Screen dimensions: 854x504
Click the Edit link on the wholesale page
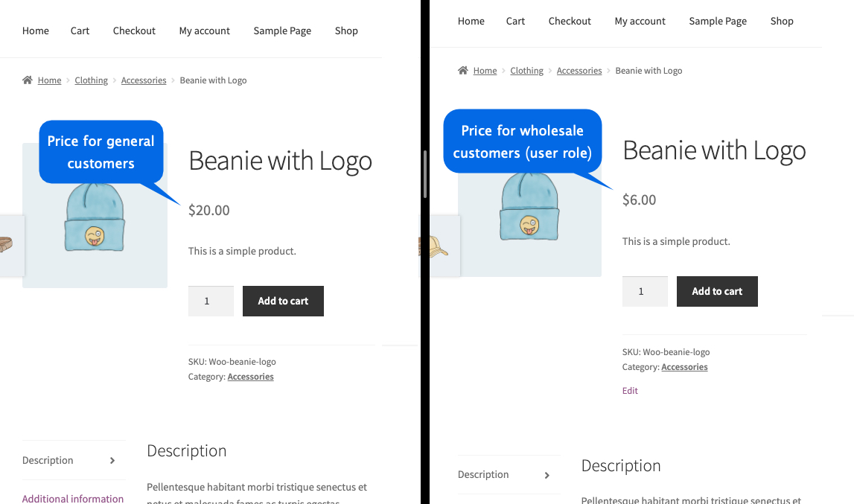630,390
